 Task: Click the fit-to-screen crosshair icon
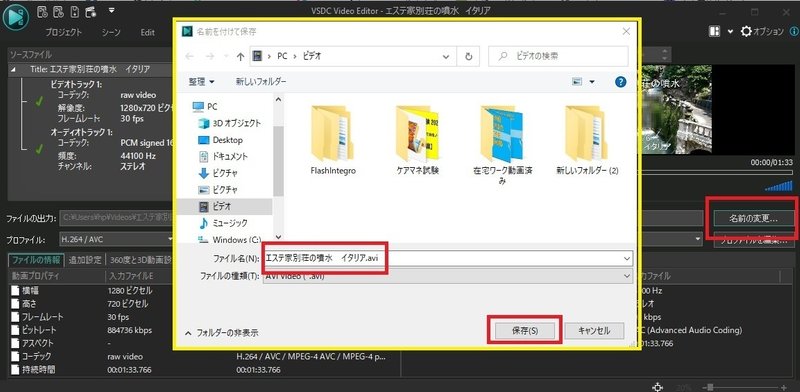(x=658, y=387)
